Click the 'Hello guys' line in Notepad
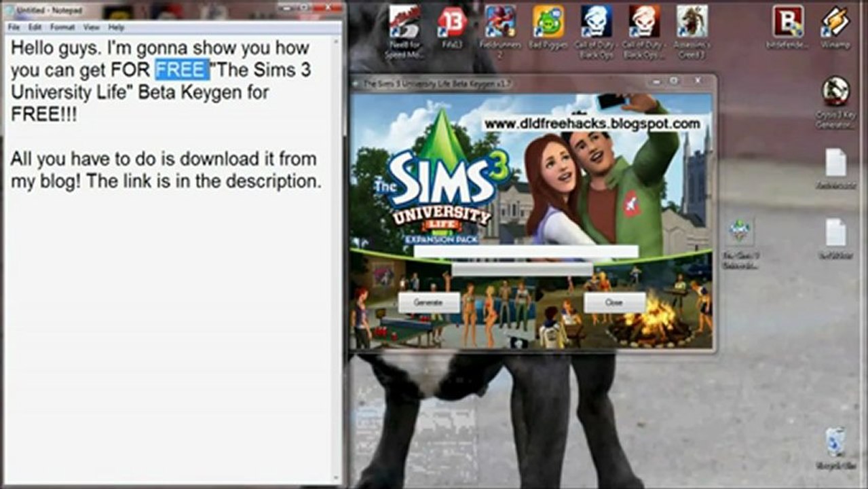 (159, 48)
